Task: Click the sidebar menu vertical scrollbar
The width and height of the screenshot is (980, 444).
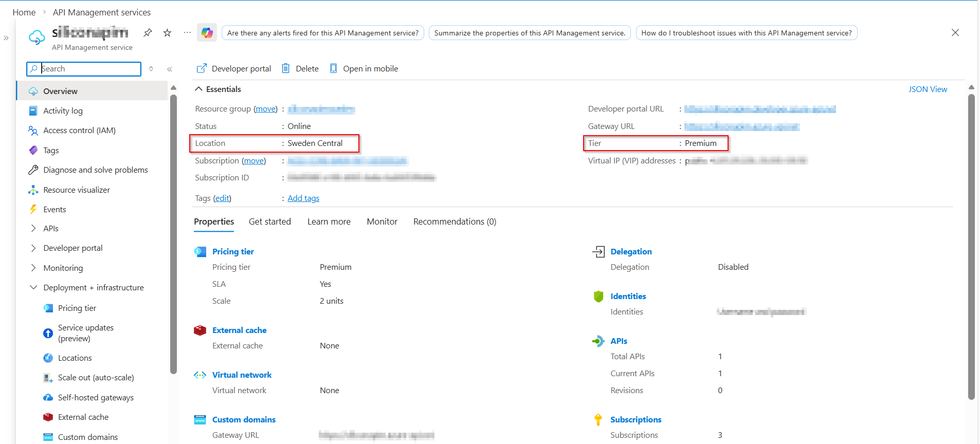Action: point(173,234)
